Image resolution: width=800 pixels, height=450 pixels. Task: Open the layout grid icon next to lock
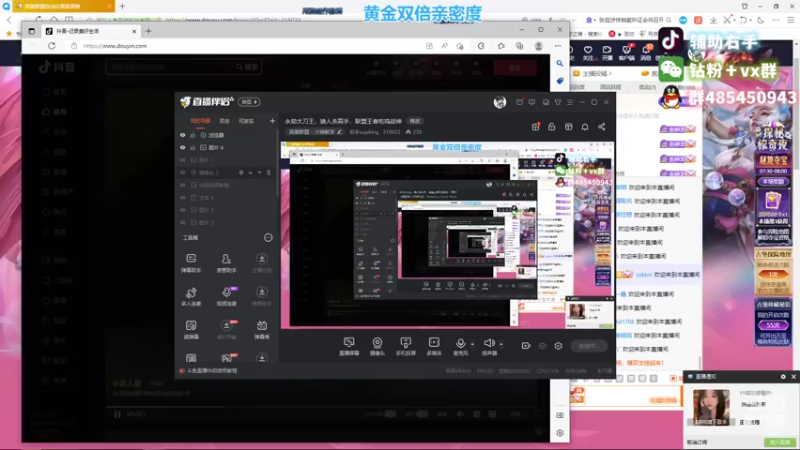[568, 127]
